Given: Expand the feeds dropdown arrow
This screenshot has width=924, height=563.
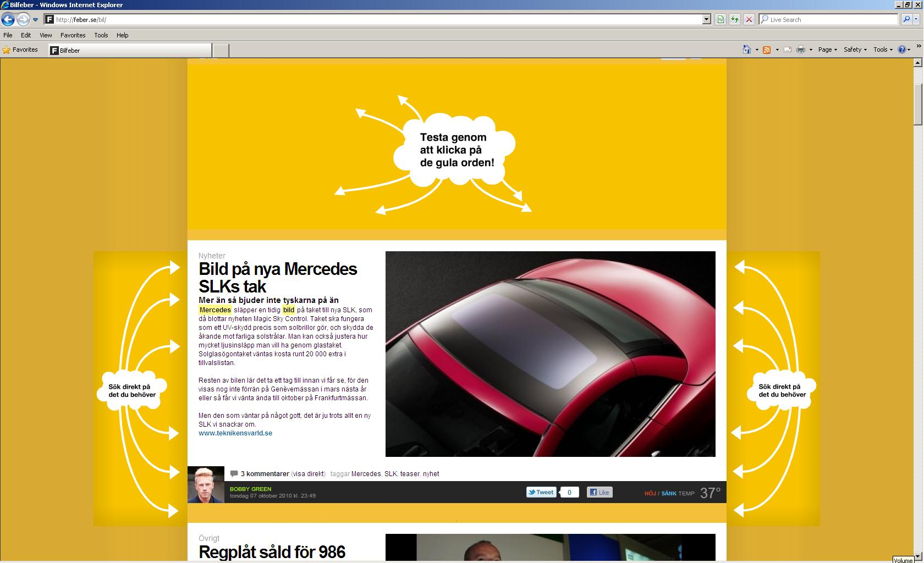Looking at the screenshot, I should pyautogui.click(x=777, y=50).
